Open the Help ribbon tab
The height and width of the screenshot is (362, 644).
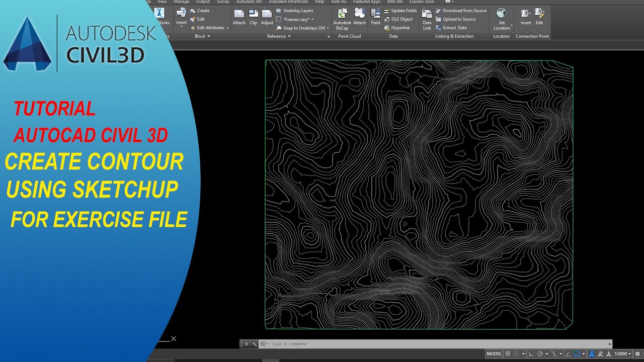tap(319, 2)
